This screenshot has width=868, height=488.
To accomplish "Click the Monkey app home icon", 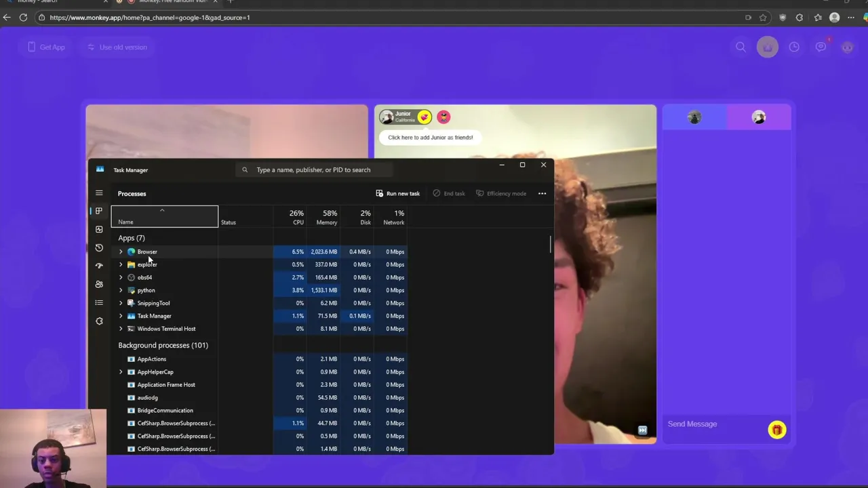I will (x=768, y=47).
